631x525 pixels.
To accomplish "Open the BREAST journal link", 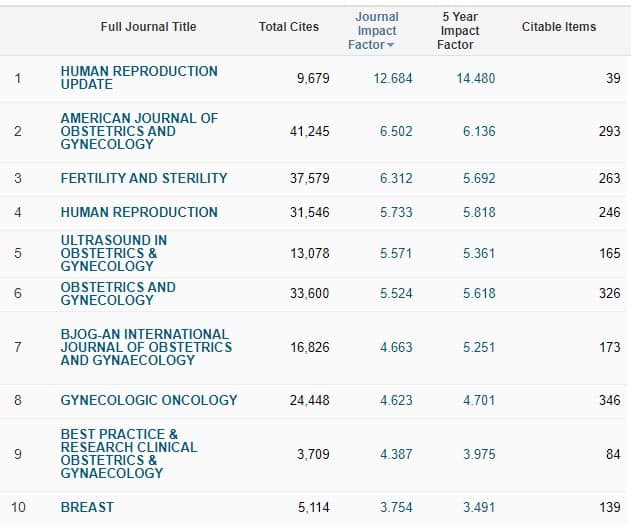I will click(x=87, y=507).
